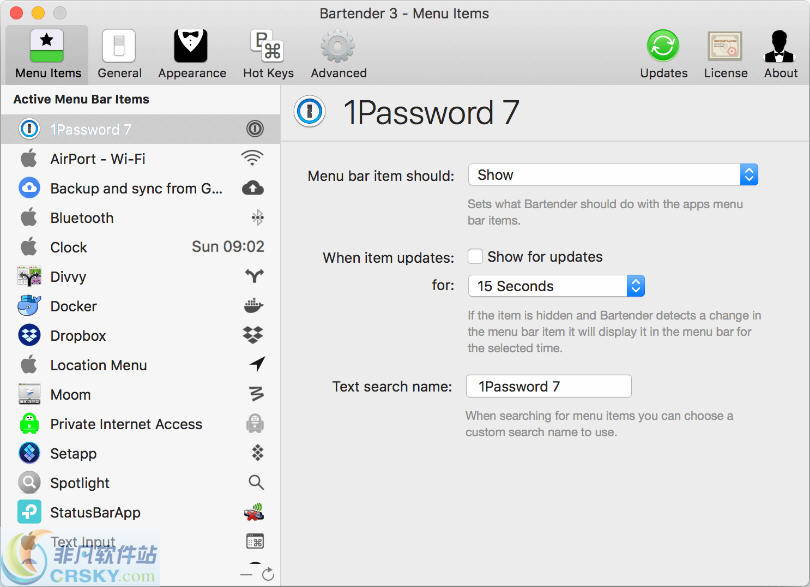Viewport: 810px width, 587px height.
Task: Choose Dropbox from the active items
Action: coord(141,335)
